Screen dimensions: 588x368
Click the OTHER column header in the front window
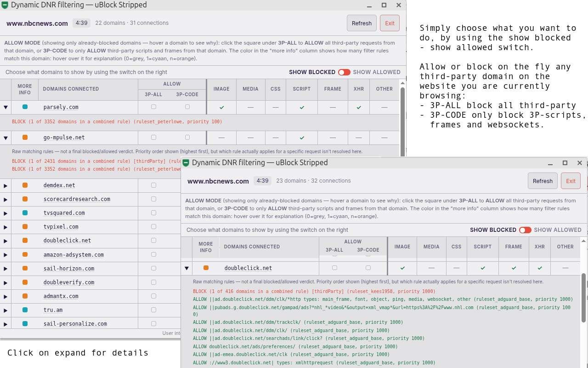pos(565,247)
